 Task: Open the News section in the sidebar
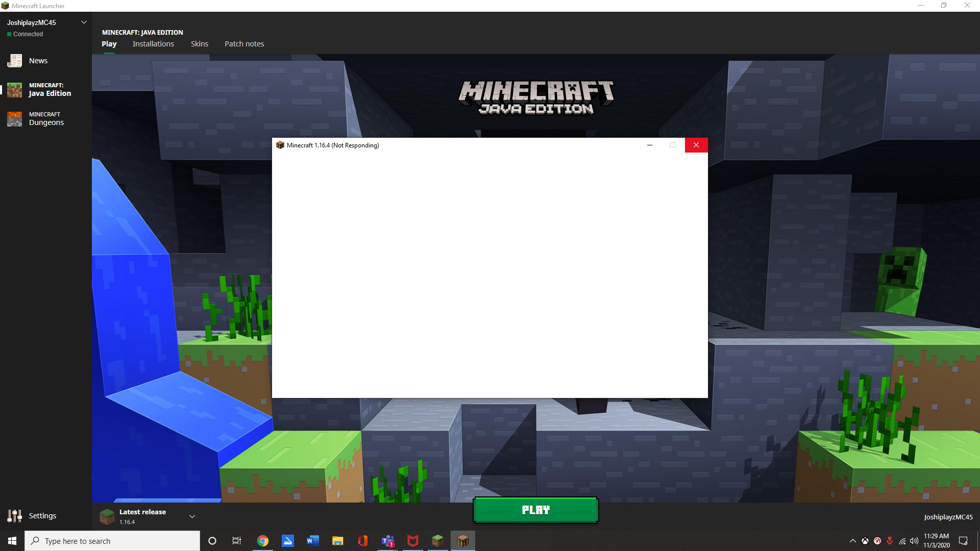(x=38, y=61)
